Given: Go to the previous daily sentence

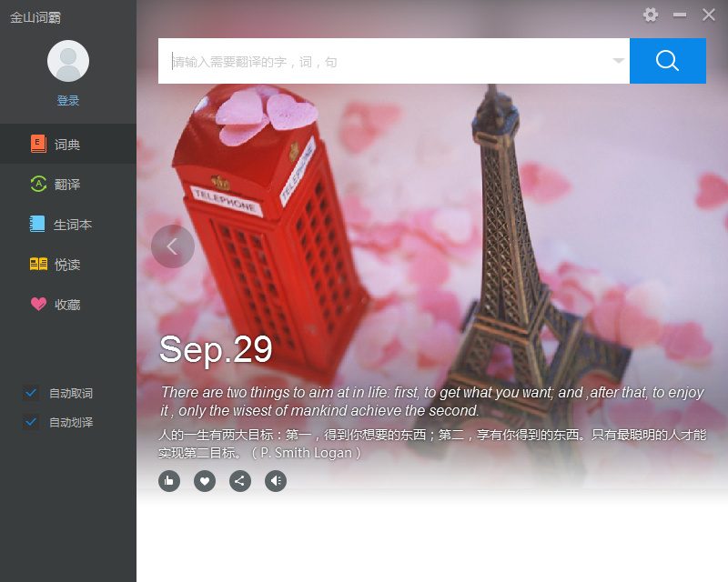Looking at the screenshot, I should point(173,246).
